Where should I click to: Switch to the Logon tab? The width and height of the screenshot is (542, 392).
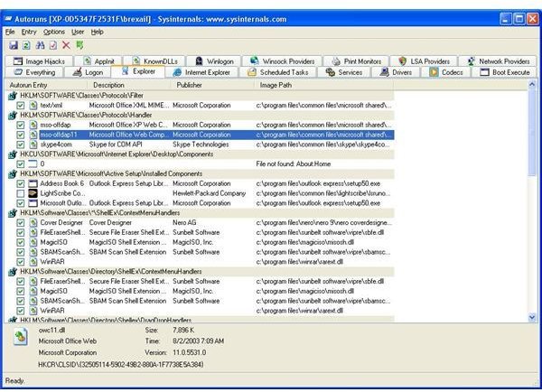click(x=88, y=72)
